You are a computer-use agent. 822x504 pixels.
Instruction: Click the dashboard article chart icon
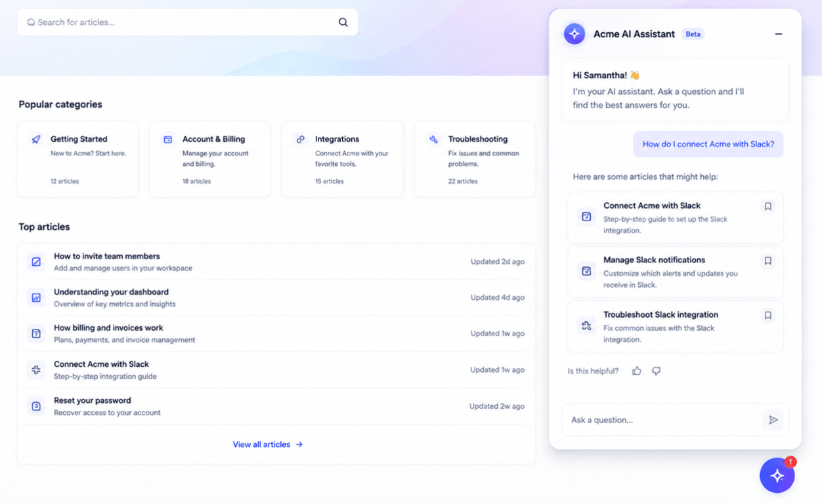(x=36, y=298)
